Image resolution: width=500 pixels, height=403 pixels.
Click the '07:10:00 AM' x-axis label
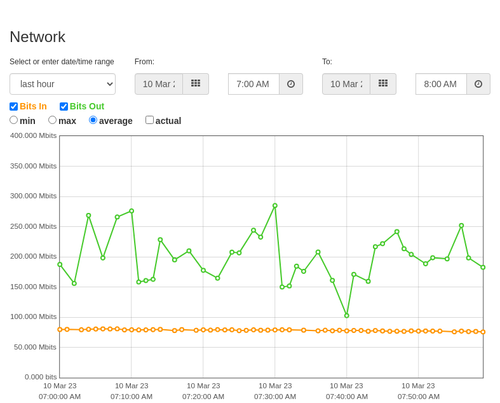click(x=131, y=397)
